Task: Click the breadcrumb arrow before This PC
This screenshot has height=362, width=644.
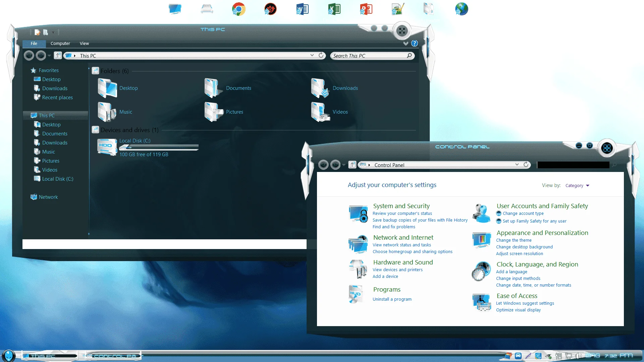Action: (74, 56)
